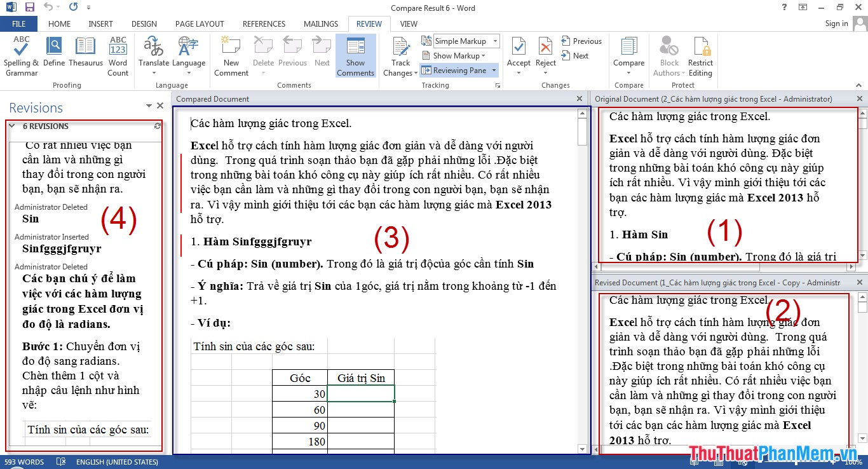Open the FILE menu tab
Viewport: 868px width, 469px height.
click(18, 24)
